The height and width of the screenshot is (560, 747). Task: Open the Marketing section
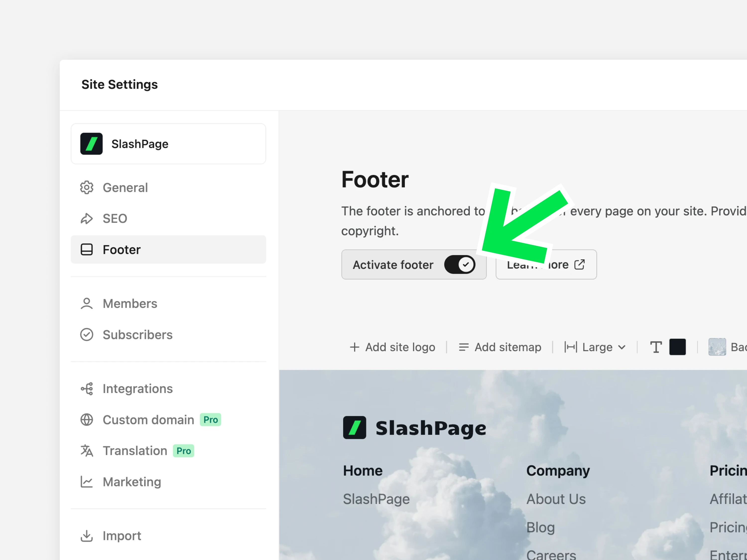(x=169, y=482)
